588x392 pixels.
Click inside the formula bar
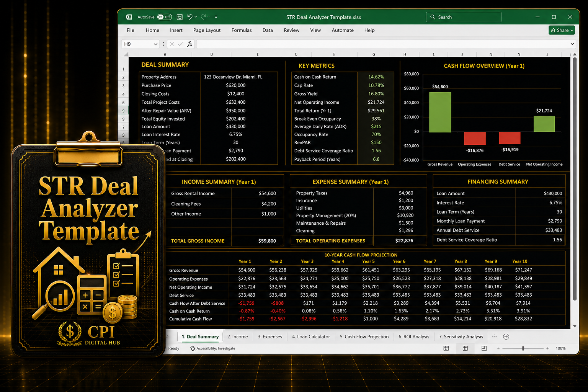click(383, 44)
